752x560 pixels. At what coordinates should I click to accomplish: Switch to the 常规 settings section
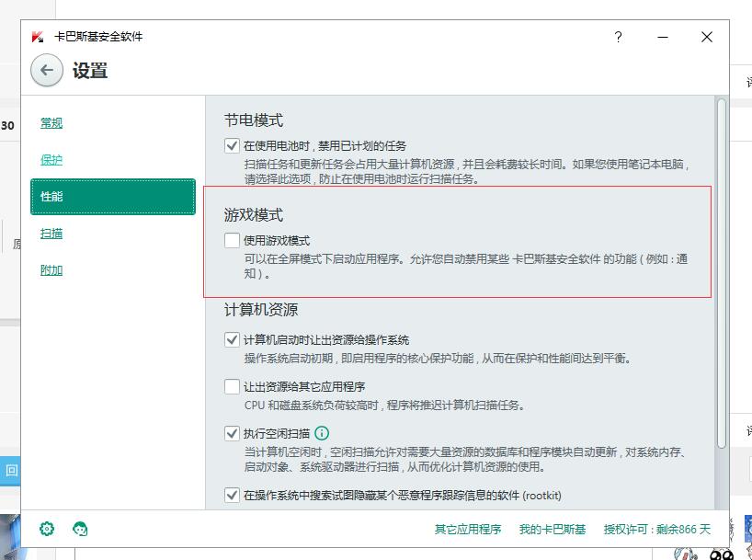(51, 123)
